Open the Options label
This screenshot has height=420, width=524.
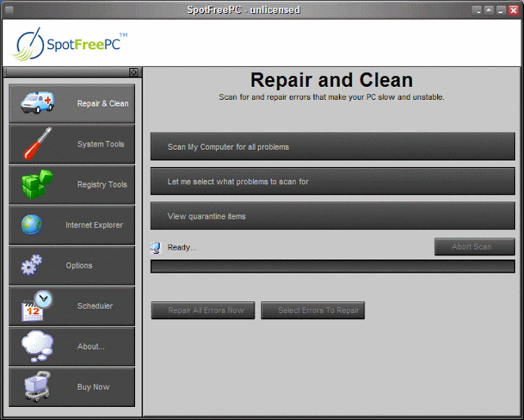coord(79,265)
